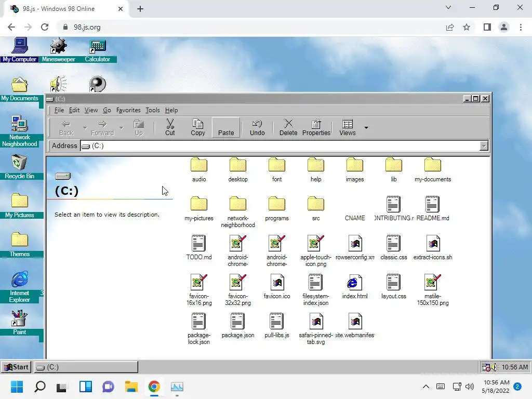Click the (C:) taskbar button
532x399 pixels.
tap(86, 367)
